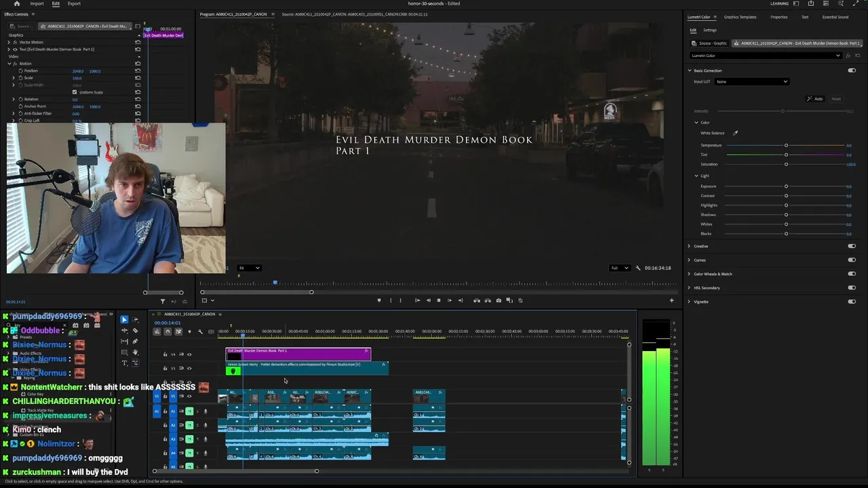Expand the Vector Motion effect
Image resolution: width=868 pixels, height=488 pixels.
pos(9,42)
